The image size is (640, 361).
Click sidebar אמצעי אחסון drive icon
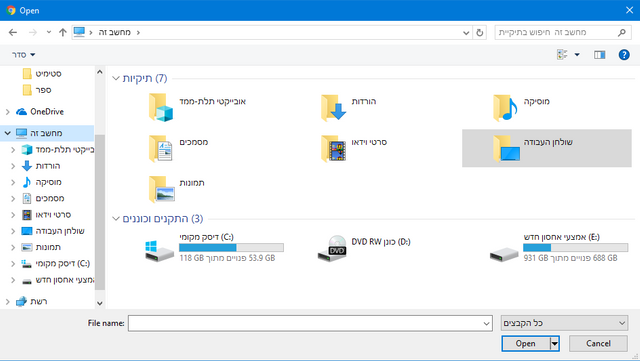tap(27, 281)
